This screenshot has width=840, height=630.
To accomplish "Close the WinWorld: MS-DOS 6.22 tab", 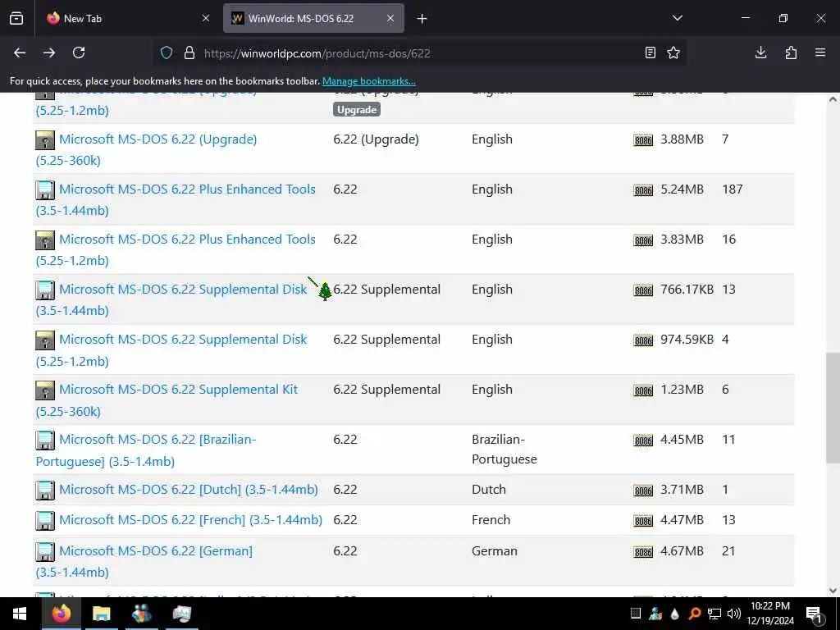I will point(390,18).
